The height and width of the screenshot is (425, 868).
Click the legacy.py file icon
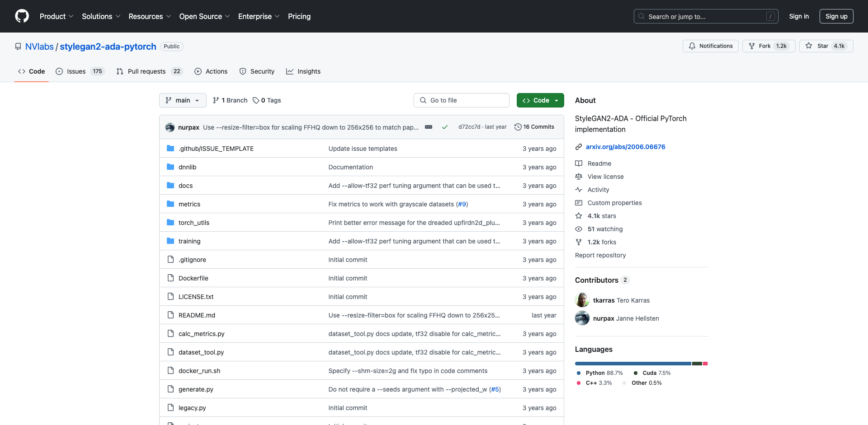click(x=170, y=408)
